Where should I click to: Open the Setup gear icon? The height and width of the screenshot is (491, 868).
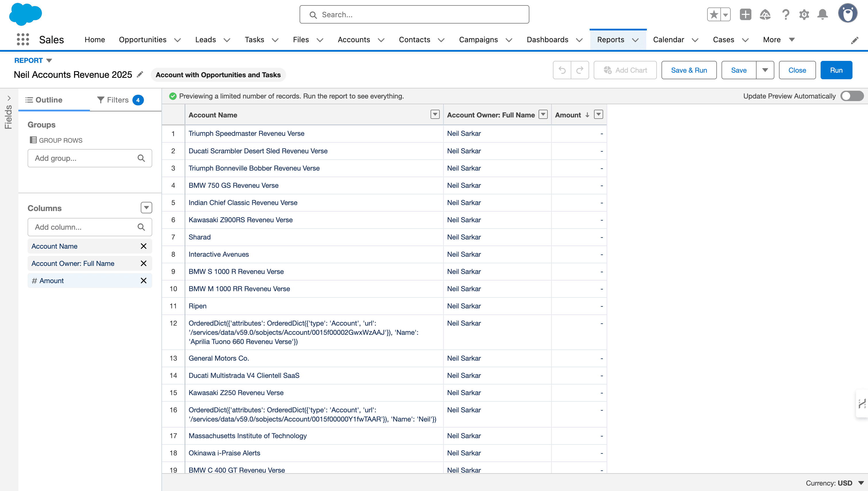coord(804,15)
